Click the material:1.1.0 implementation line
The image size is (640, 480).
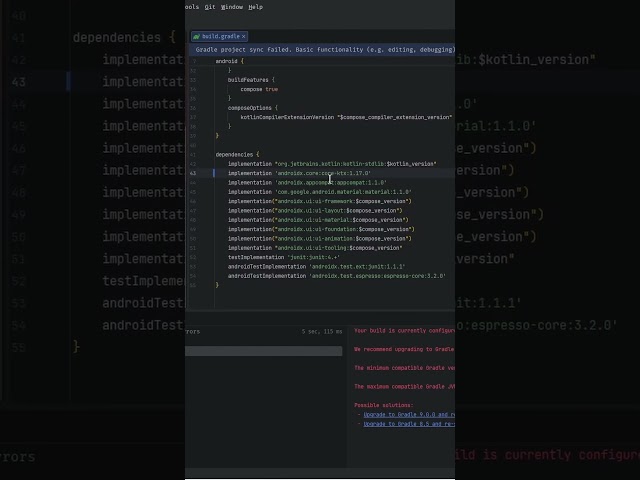point(320,192)
